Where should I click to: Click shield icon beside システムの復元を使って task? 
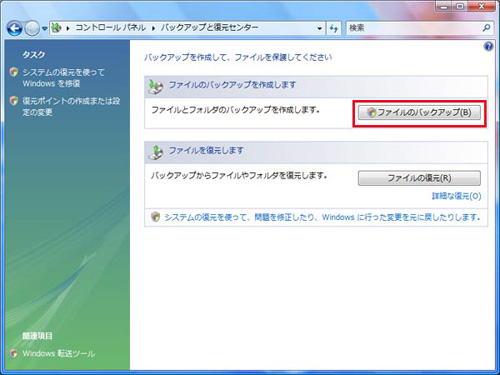pyautogui.click(x=14, y=72)
